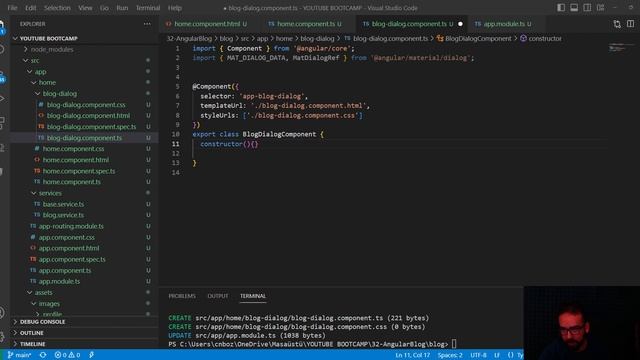Open app.component.html file
The width and height of the screenshot is (640, 360).
69,248
